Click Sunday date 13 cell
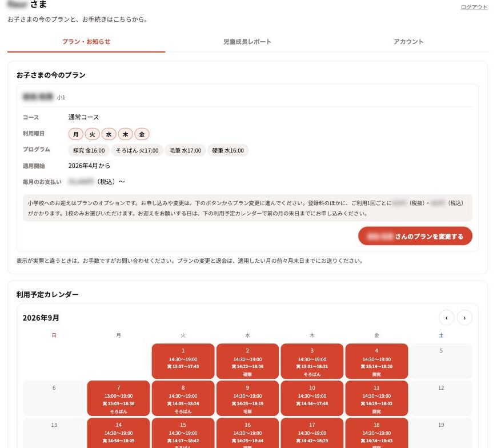 click(54, 433)
